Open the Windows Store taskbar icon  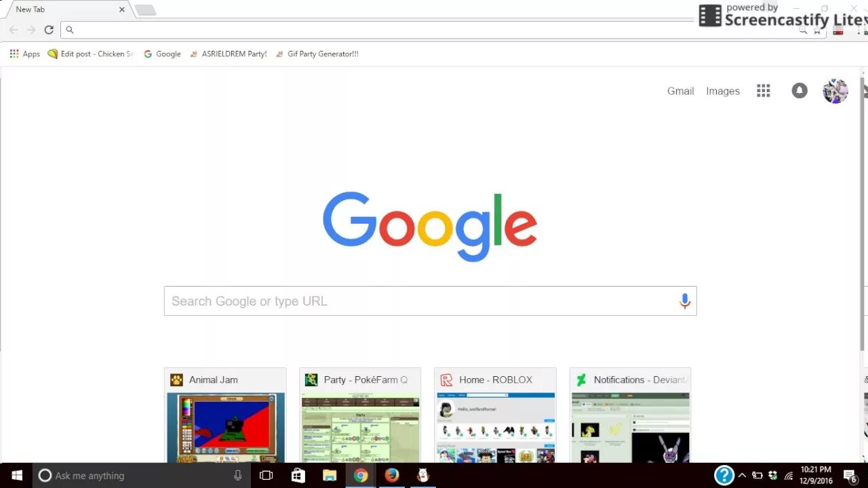pos(298,475)
